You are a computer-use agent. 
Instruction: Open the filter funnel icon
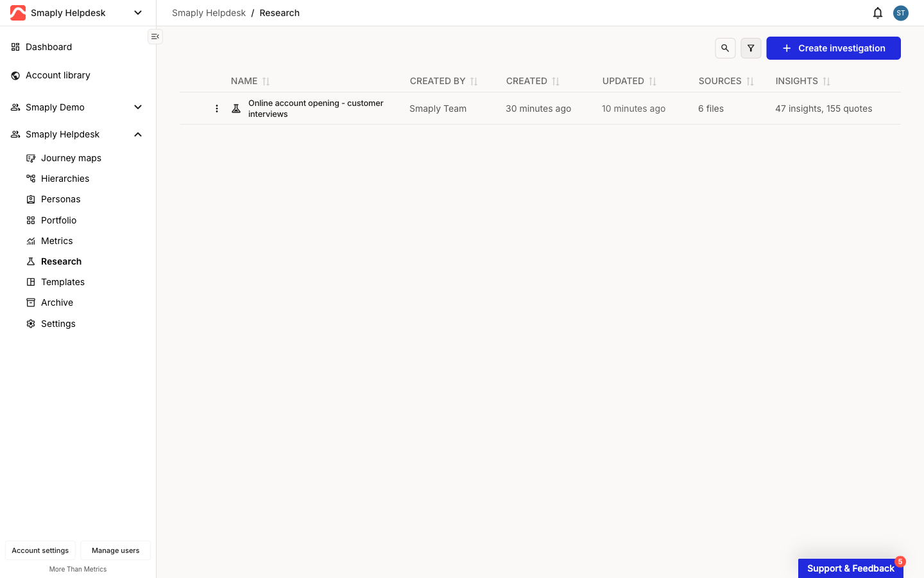click(x=751, y=48)
